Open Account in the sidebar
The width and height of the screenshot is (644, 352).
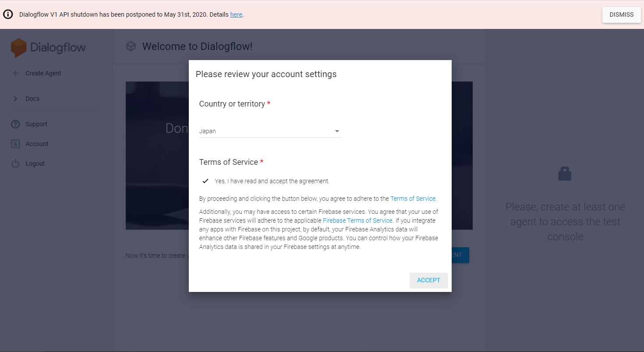[37, 144]
